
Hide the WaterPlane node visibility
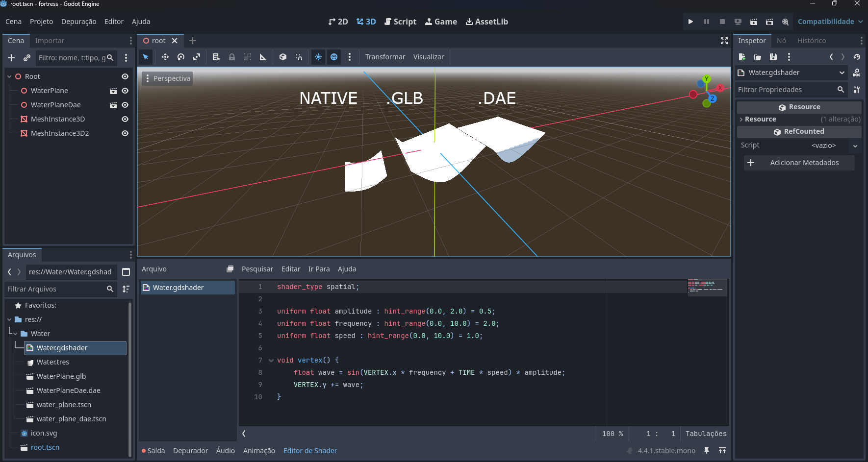click(x=125, y=91)
